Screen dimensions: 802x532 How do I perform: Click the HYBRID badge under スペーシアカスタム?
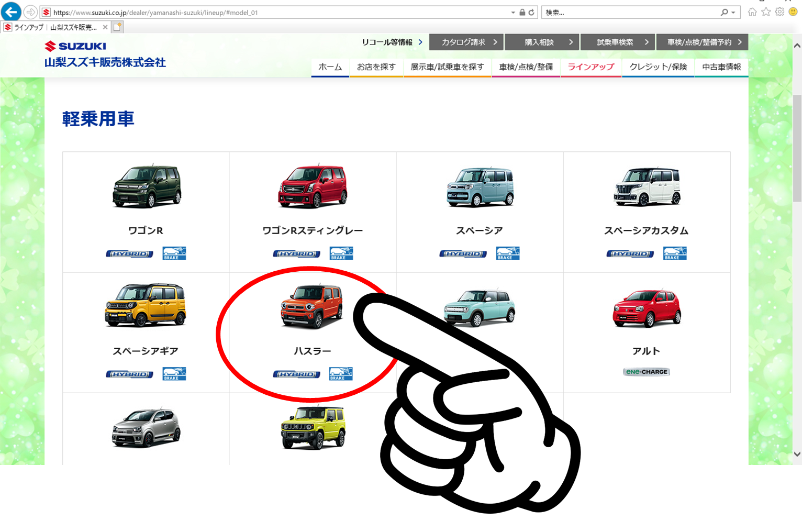pyautogui.click(x=630, y=254)
